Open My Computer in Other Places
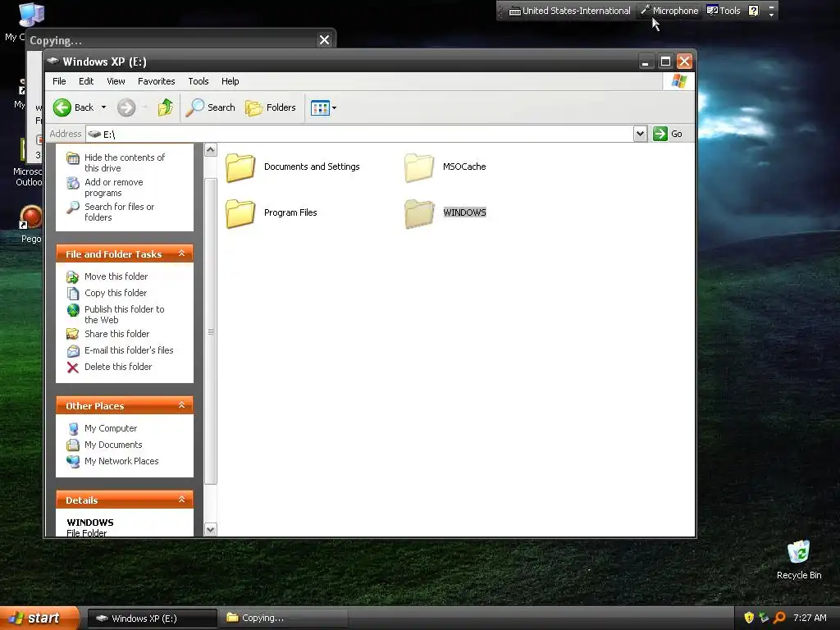 (x=111, y=428)
